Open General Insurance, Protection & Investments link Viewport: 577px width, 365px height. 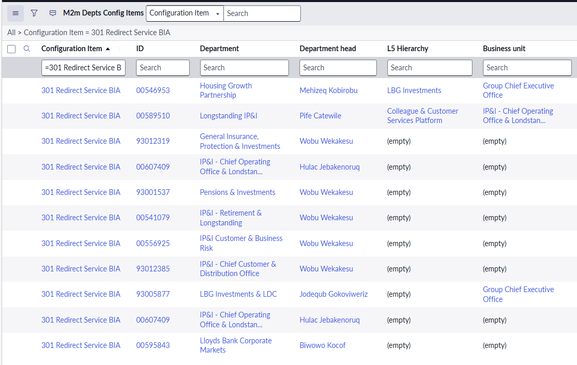pos(240,141)
